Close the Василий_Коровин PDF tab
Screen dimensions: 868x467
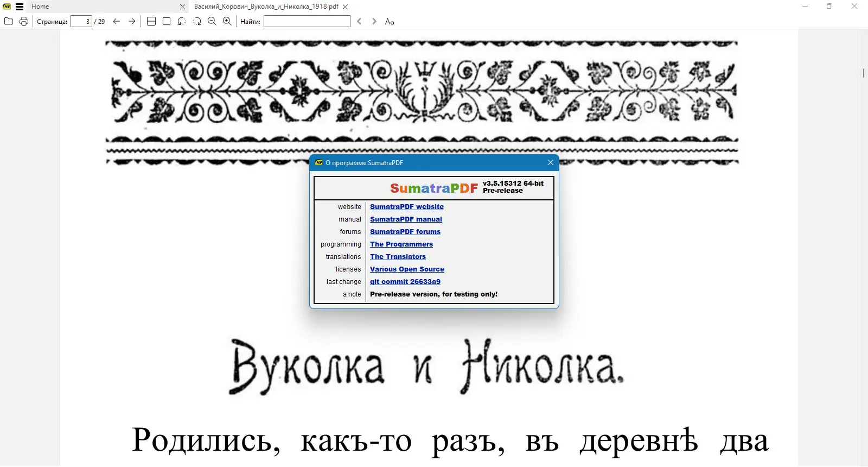346,7
